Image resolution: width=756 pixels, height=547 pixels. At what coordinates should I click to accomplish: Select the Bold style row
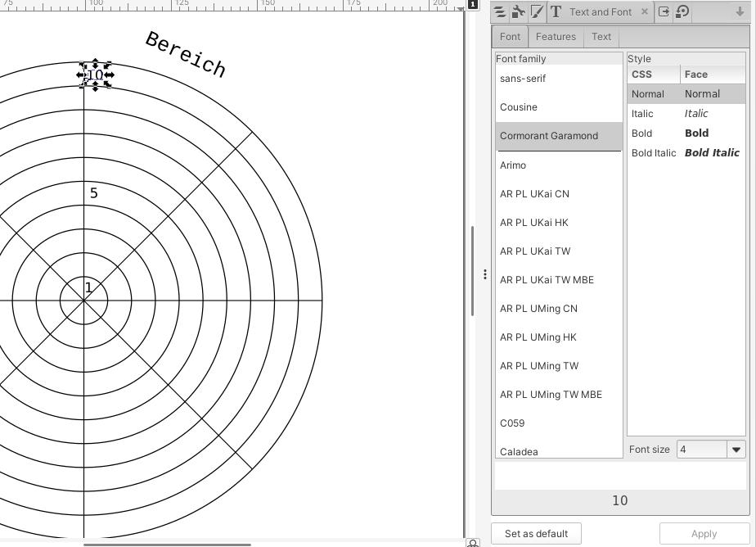[x=686, y=133]
